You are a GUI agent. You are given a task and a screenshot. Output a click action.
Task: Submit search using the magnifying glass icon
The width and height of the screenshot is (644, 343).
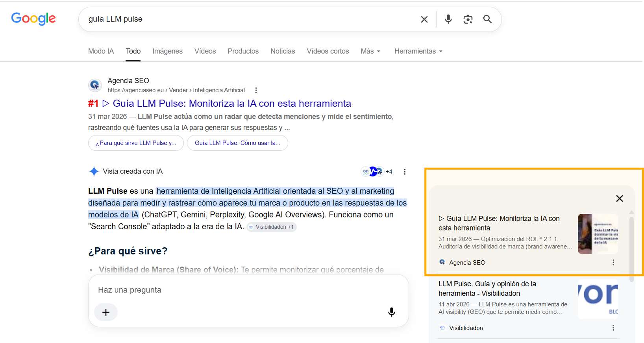(x=487, y=19)
